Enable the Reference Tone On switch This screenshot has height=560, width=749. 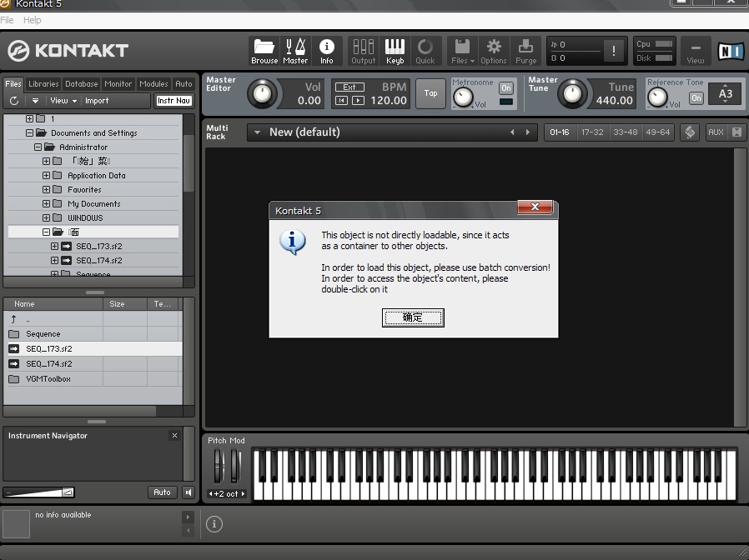tap(696, 98)
